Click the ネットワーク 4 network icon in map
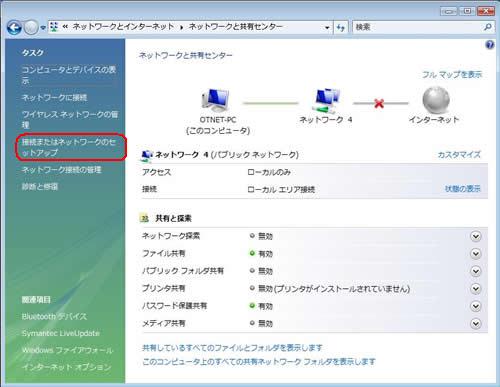This screenshot has width=500, height=387. pos(326,101)
